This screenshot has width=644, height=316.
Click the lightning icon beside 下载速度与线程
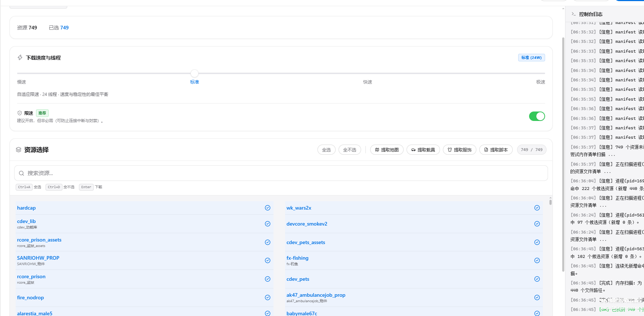pos(20,57)
